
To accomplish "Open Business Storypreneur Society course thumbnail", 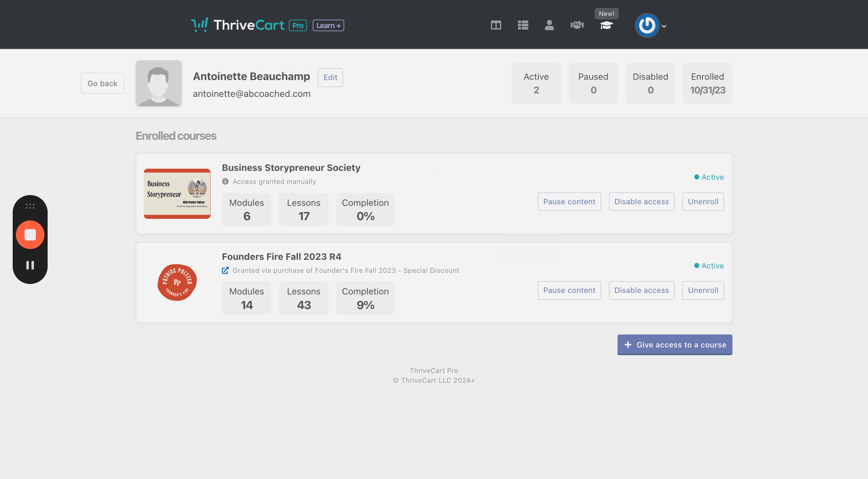I will [x=177, y=194].
